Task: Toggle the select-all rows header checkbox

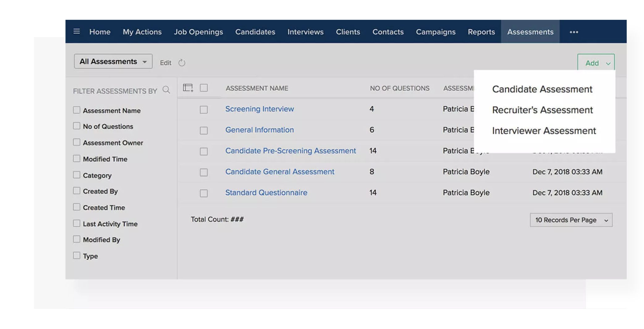Action: tap(204, 88)
